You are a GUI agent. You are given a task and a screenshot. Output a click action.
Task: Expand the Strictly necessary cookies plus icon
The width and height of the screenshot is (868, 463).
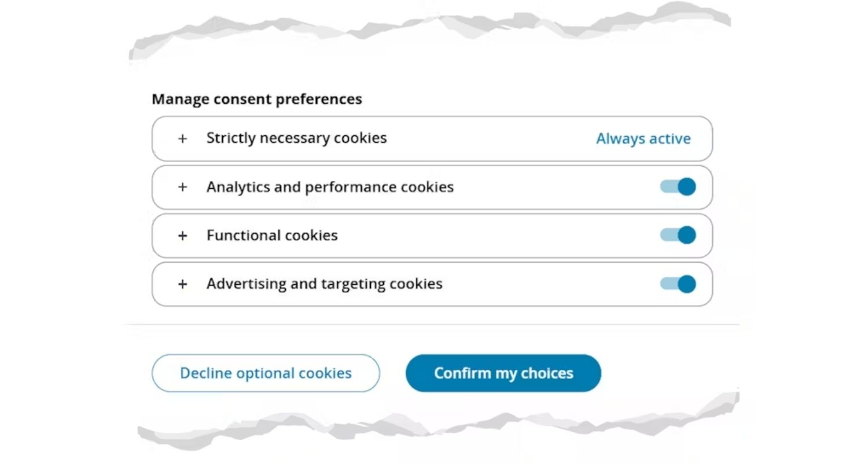182,139
